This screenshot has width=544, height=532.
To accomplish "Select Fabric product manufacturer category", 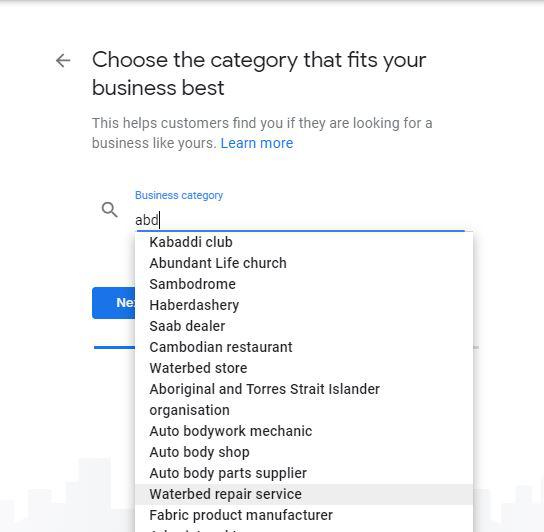I will pos(304,515).
